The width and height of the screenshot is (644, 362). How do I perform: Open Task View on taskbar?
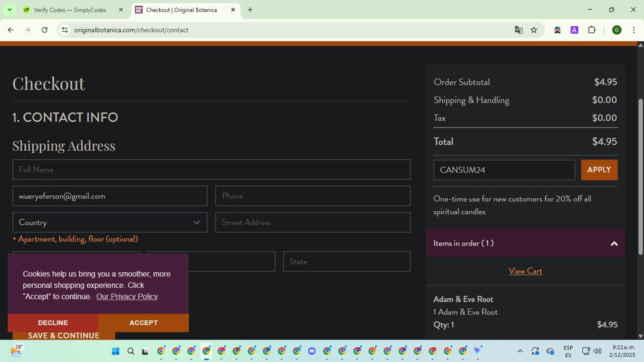145,351
